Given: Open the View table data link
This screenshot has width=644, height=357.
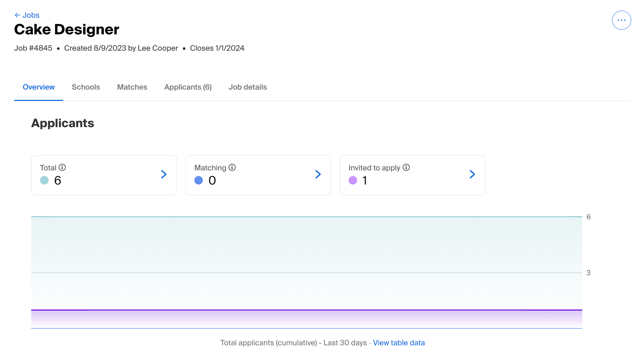Looking at the screenshot, I should coord(399,343).
